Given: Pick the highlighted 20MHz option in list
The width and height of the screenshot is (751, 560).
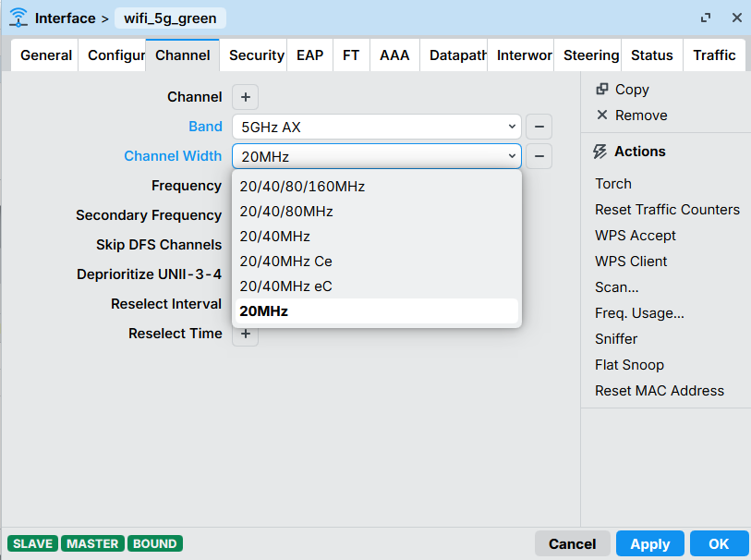Looking at the screenshot, I should click(x=377, y=310).
